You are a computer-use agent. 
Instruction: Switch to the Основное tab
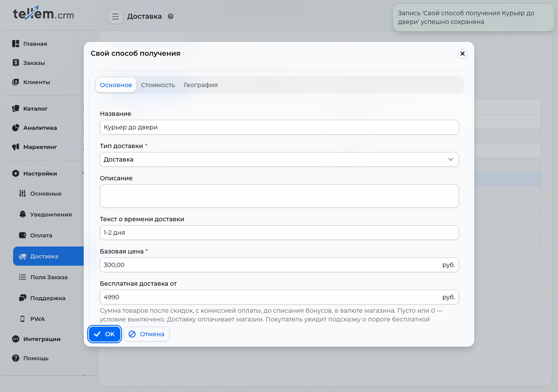point(116,85)
